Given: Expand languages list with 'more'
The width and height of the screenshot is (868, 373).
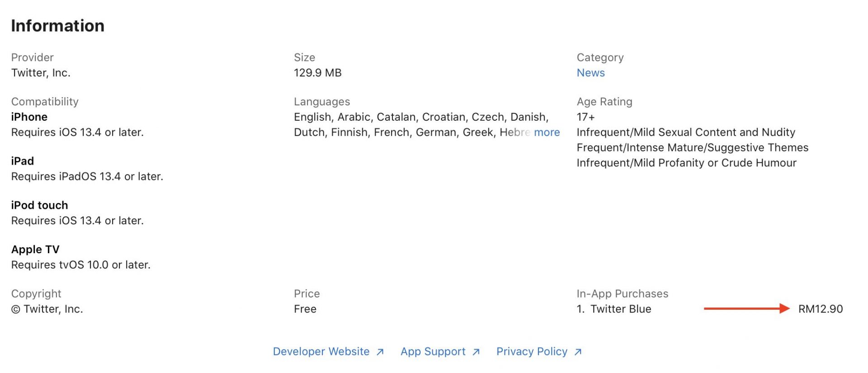Looking at the screenshot, I should pyautogui.click(x=547, y=132).
